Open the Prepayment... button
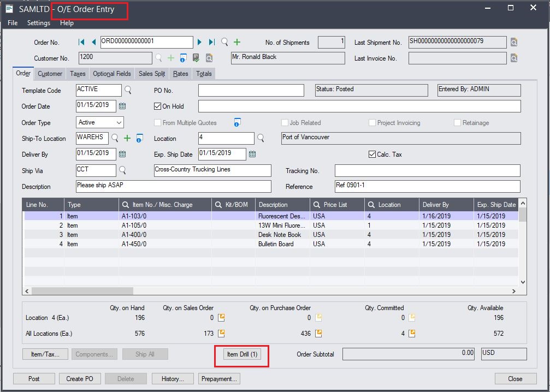 tap(219, 379)
